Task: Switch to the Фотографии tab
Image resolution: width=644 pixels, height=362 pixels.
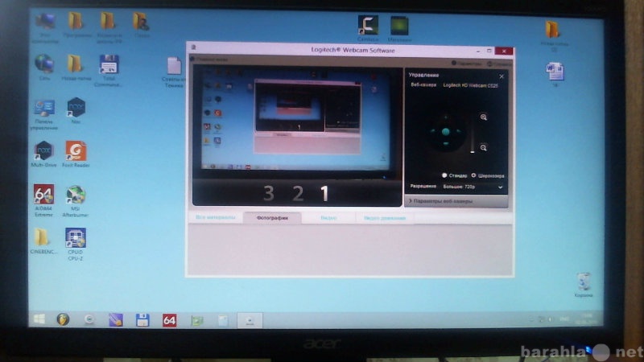Action: coord(272,218)
